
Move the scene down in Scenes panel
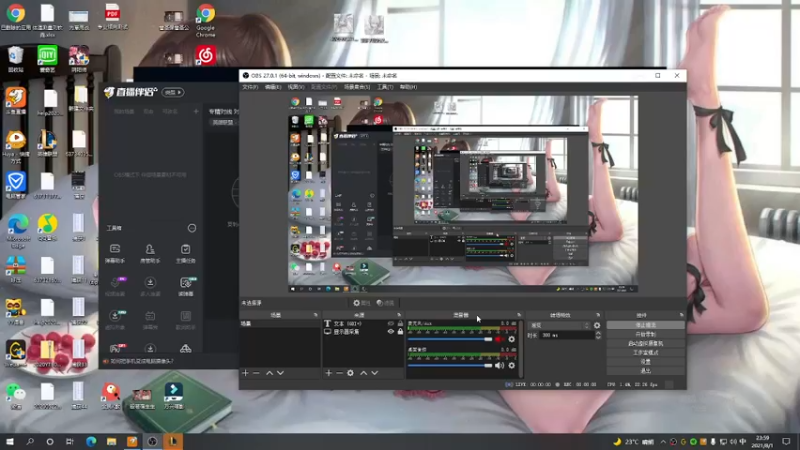280,373
